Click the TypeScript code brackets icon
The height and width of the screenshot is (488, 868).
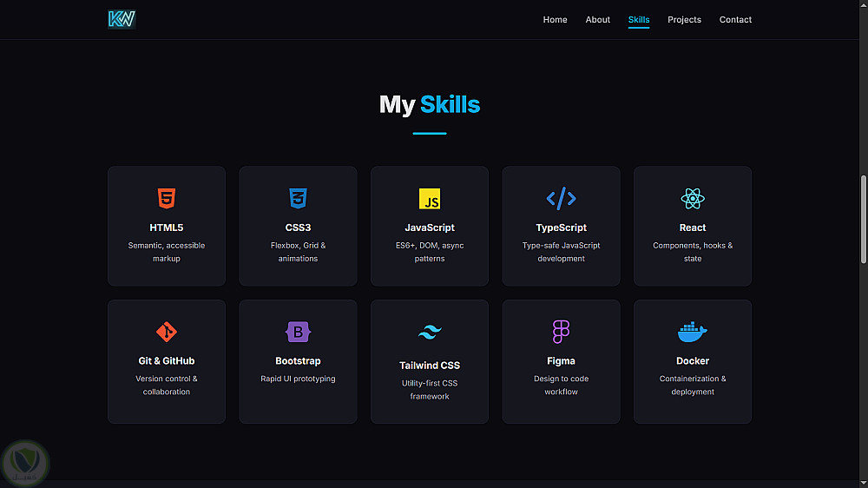(x=561, y=198)
